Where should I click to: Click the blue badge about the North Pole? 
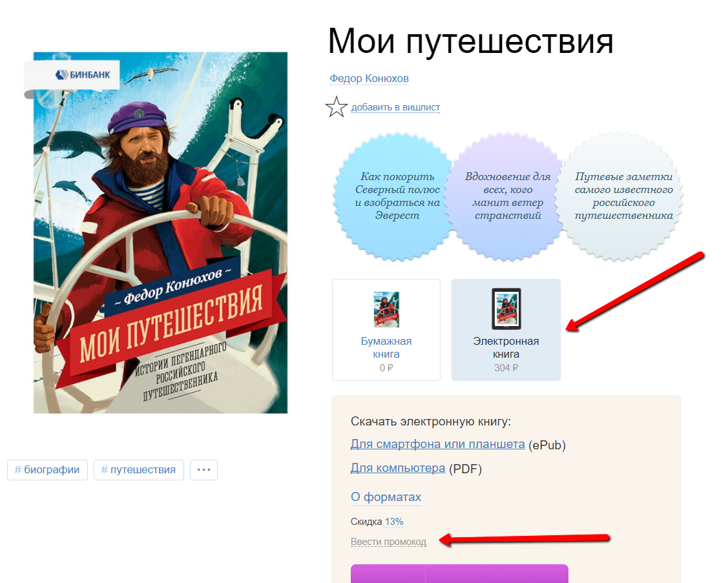[397, 196]
